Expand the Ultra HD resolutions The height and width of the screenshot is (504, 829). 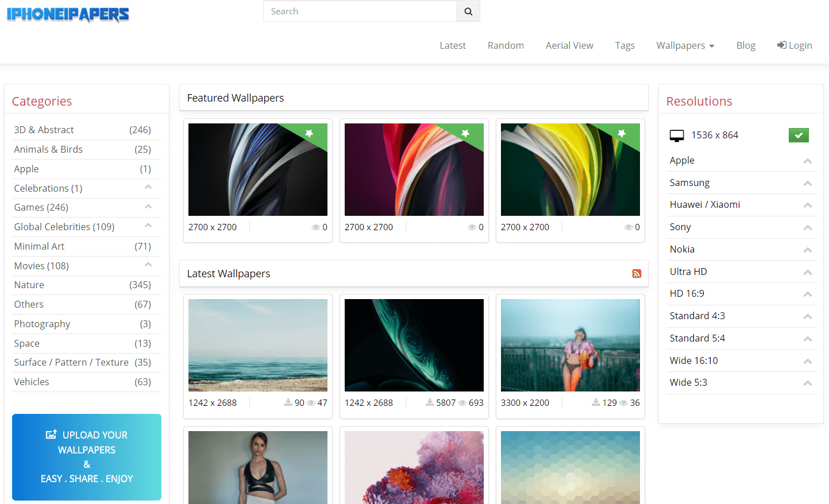pyautogui.click(x=808, y=272)
